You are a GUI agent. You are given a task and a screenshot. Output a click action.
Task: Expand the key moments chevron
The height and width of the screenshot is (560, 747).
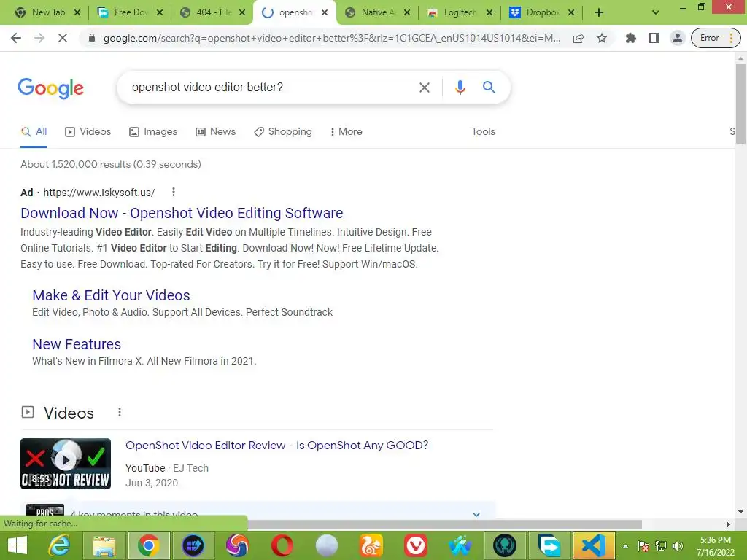pyautogui.click(x=476, y=514)
